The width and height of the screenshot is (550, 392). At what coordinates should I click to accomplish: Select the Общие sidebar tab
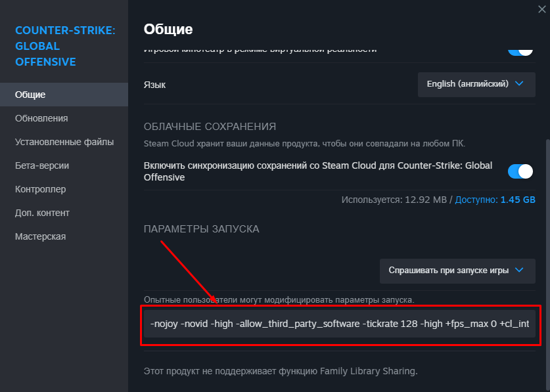[x=30, y=95]
